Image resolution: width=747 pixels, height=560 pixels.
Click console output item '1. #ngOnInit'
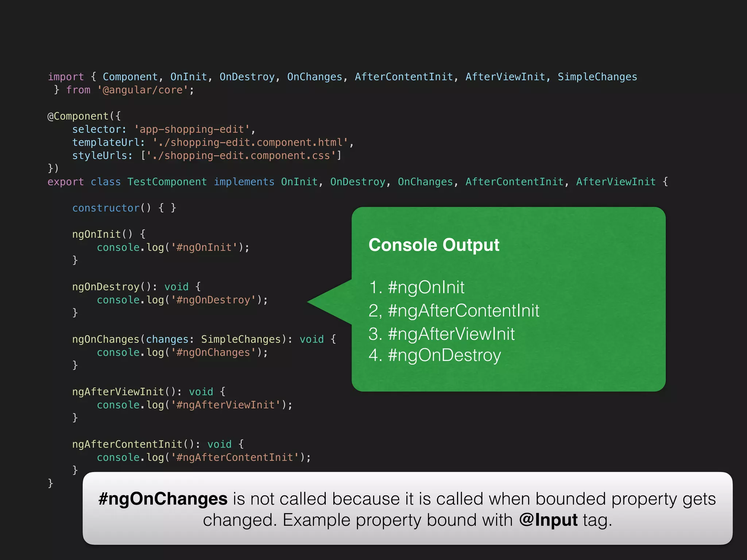417,287
